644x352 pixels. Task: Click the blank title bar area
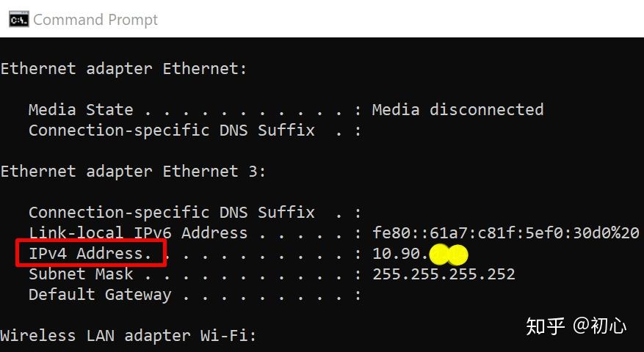click(x=399, y=19)
